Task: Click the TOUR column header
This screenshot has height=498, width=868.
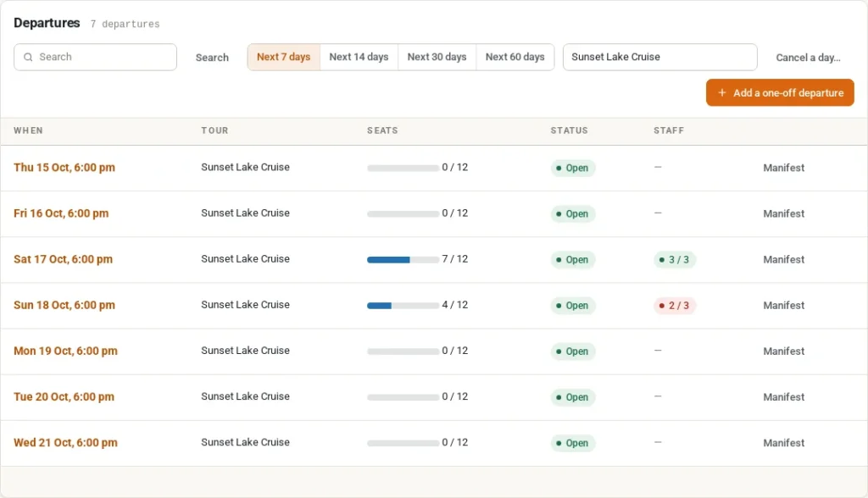Action: tap(214, 130)
